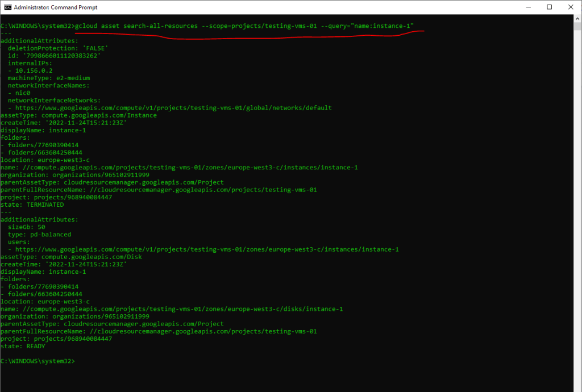The image size is (582, 392).
Task: Click the nic0 interface name
Action: (x=23, y=93)
